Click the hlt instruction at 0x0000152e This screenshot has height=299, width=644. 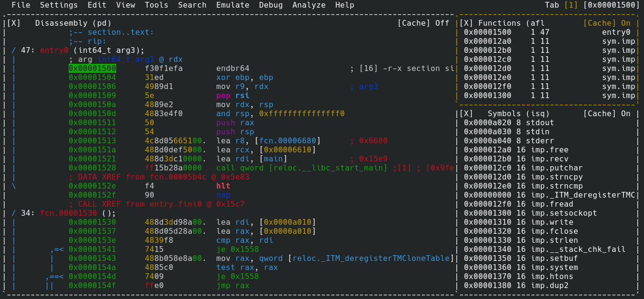223,186
